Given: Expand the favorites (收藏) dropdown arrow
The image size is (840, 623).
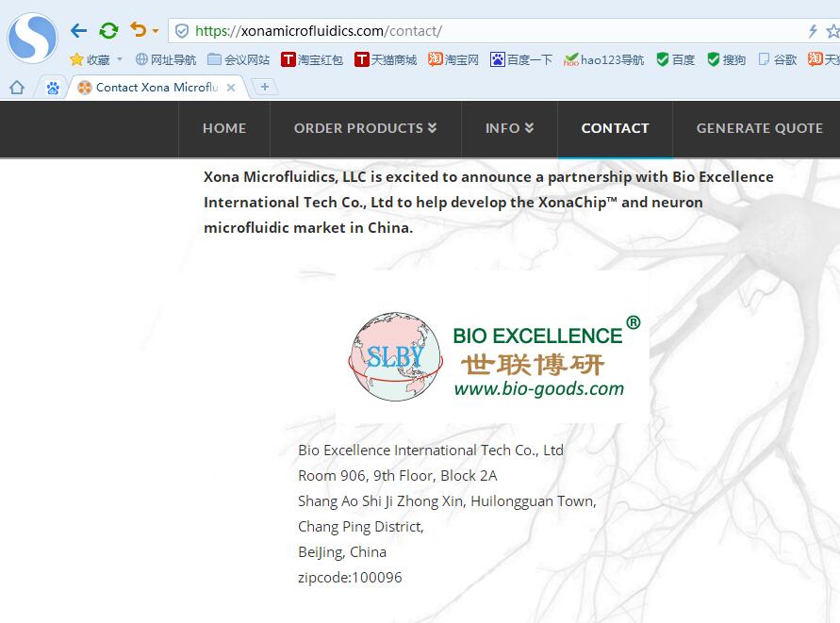Looking at the screenshot, I should [120, 60].
